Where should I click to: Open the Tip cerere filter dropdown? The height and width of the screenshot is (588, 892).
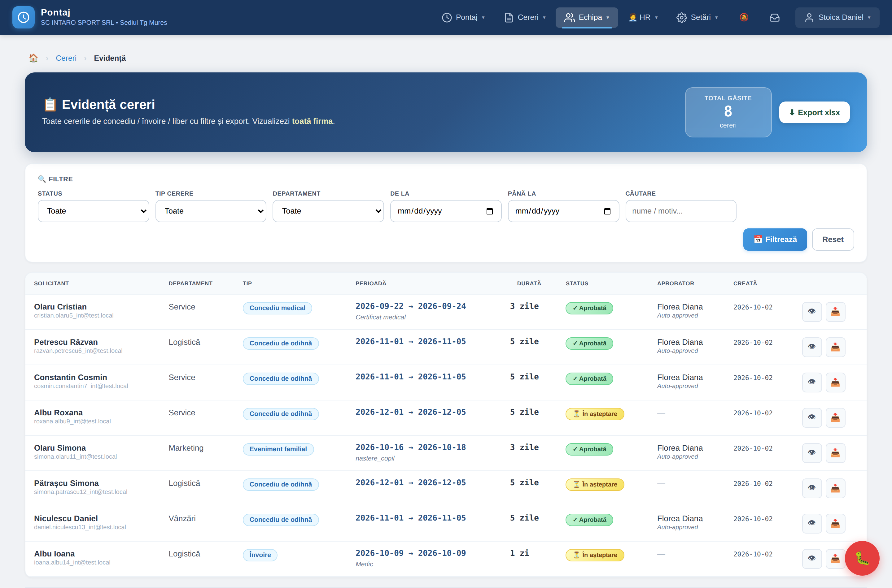point(211,211)
